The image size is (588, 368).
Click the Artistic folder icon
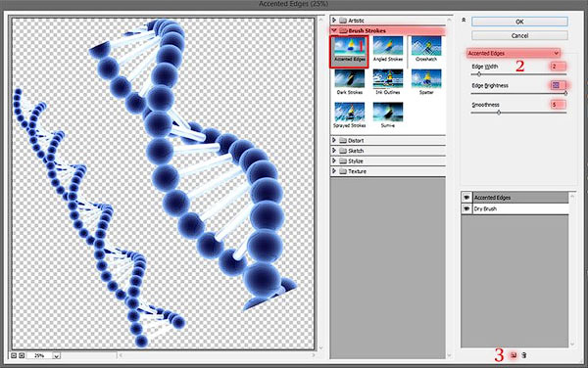click(343, 21)
